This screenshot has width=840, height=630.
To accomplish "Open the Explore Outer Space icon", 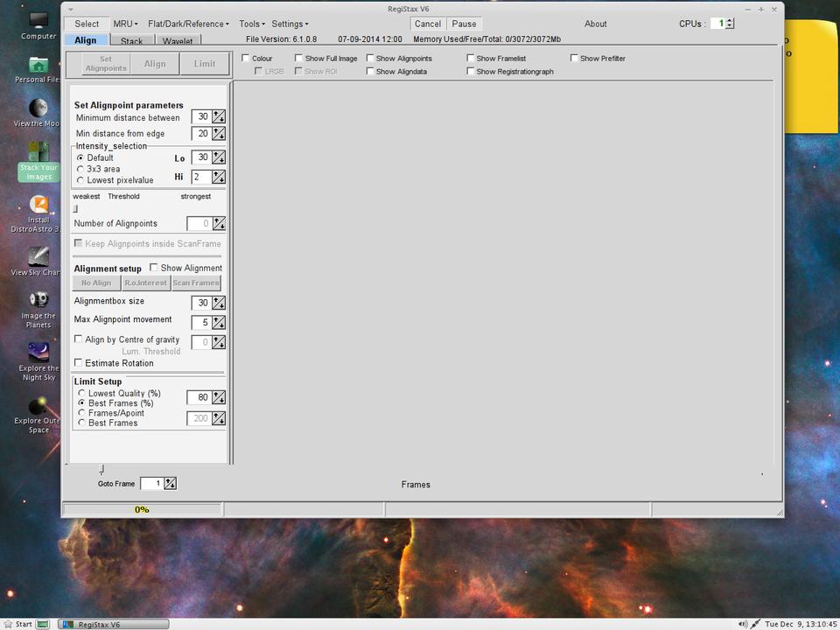I will [x=38, y=408].
